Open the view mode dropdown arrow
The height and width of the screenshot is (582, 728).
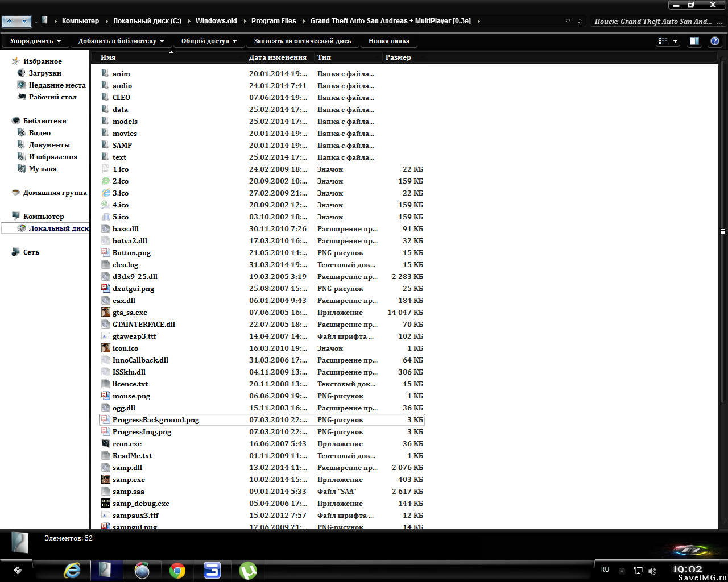676,41
